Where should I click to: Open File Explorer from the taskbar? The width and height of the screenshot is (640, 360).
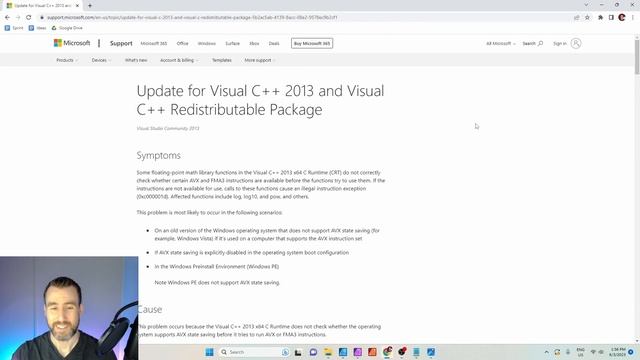click(328, 352)
